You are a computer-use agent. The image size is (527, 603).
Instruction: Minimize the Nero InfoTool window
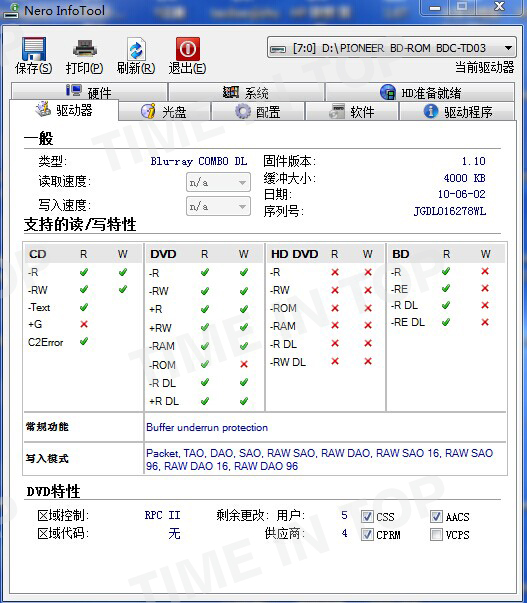435,7
